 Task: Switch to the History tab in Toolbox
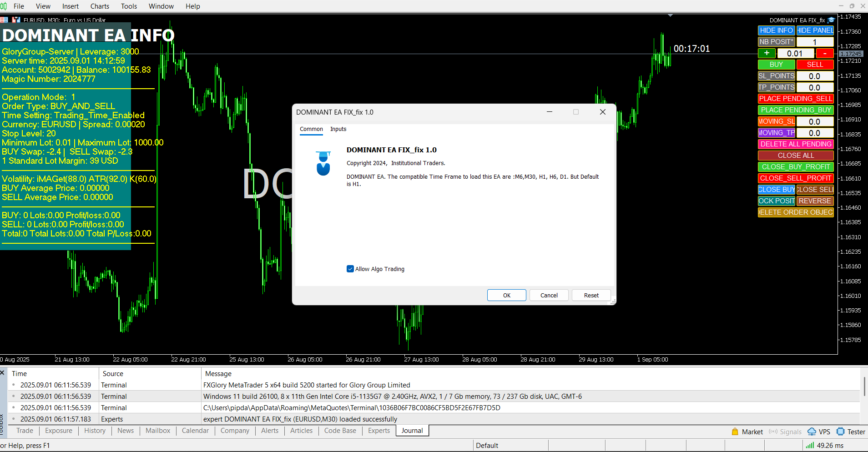point(95,431)
